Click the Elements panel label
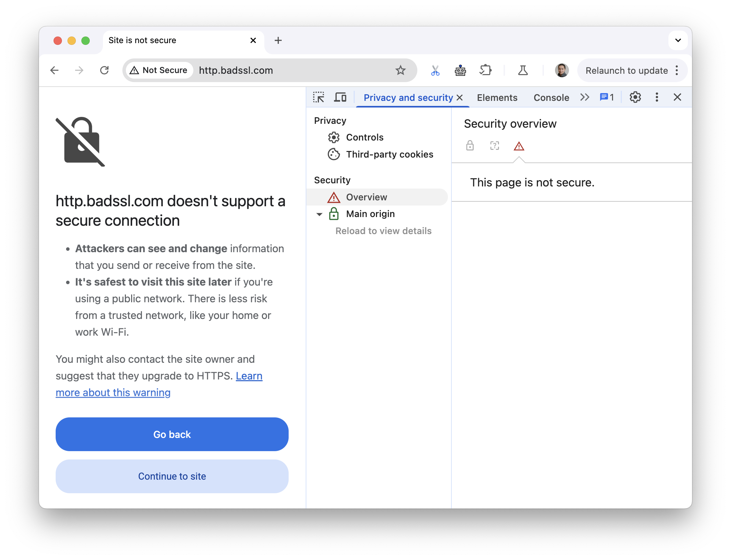 pyautogui.click(x=496, y=96)
